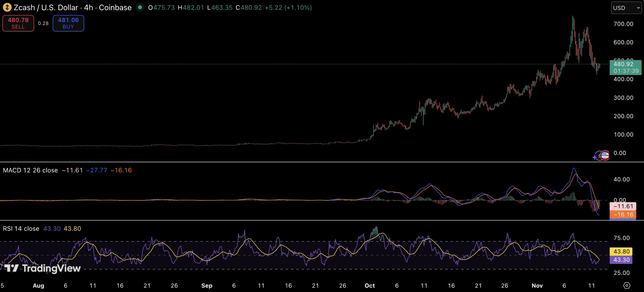Click the Nov label on time axis
644x292 pixels.
point(537,285)
